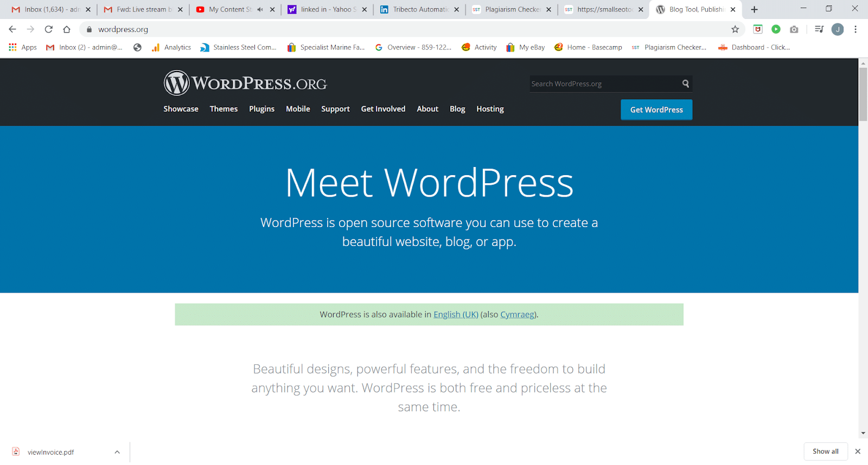The image size is (868, 465).
Task: Click the browser forward arrow
Action: pyautogui.click(x=30, y=29)
